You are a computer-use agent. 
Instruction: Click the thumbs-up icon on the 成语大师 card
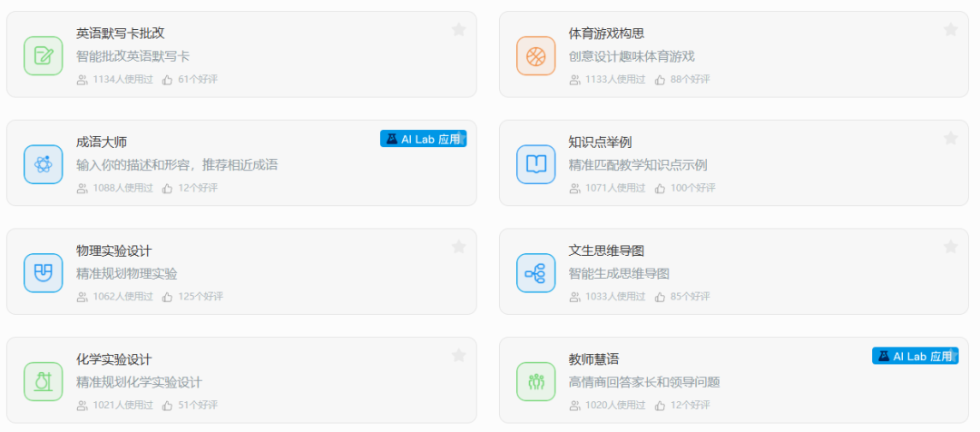[x=167, y=188]
